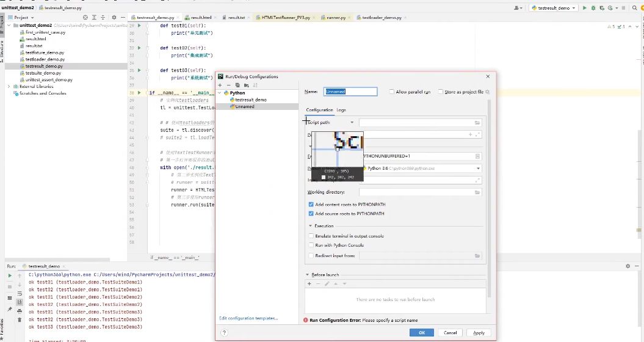Click the green rerun icon in Run panel
This screenshot has height=342, width=644.
10,275
